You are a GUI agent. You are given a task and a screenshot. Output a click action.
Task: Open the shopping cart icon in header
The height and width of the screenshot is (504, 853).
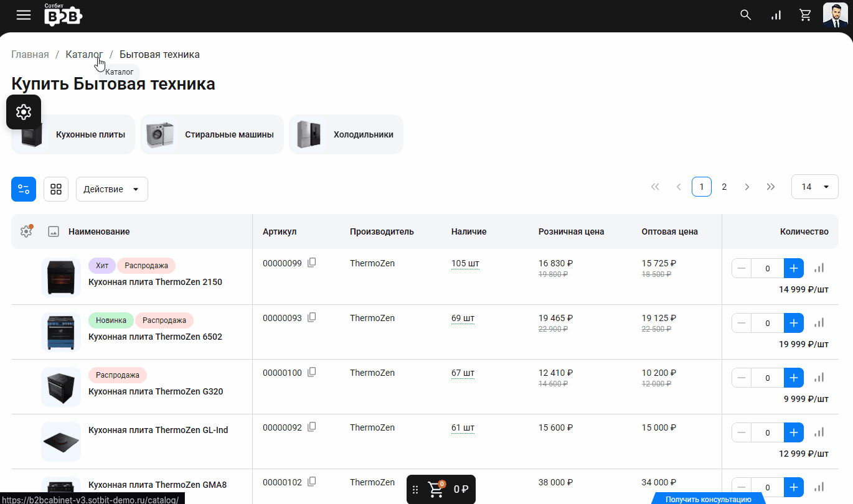806,15
